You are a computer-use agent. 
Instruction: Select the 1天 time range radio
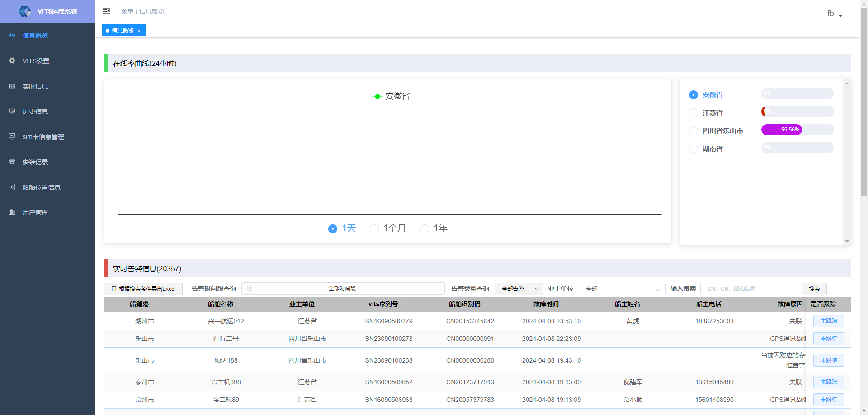333,229
